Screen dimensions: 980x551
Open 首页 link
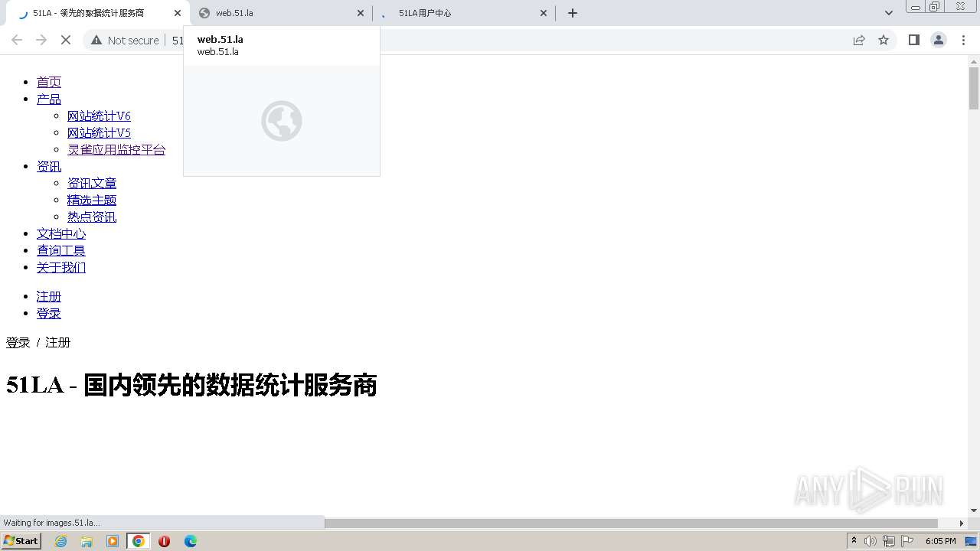(x=49, y=82)
